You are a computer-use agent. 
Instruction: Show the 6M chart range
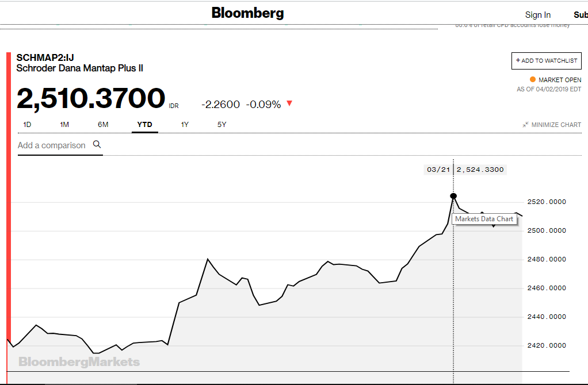[x=103, y=124]
